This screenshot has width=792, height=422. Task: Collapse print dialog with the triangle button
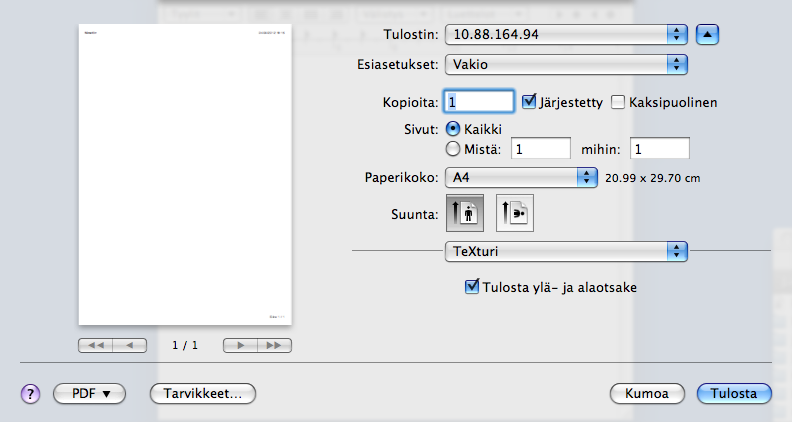point(708,33)
